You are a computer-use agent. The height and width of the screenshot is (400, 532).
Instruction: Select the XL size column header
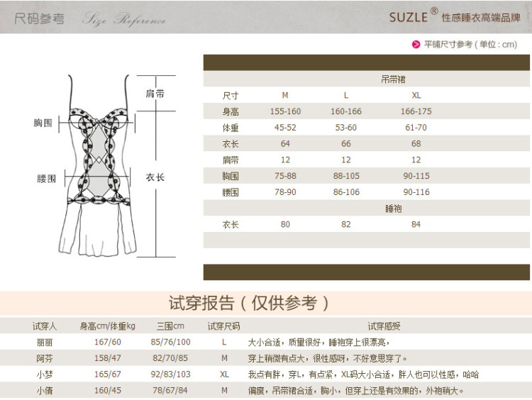(416, 96)
